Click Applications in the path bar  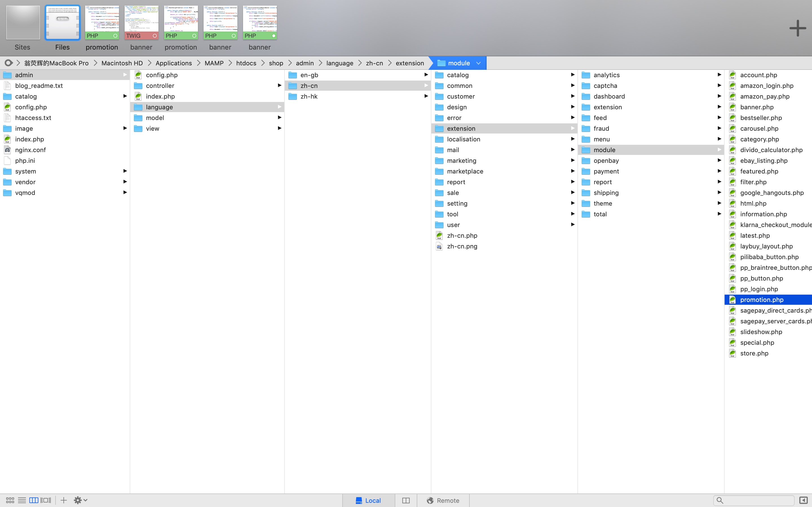point(173,63)
